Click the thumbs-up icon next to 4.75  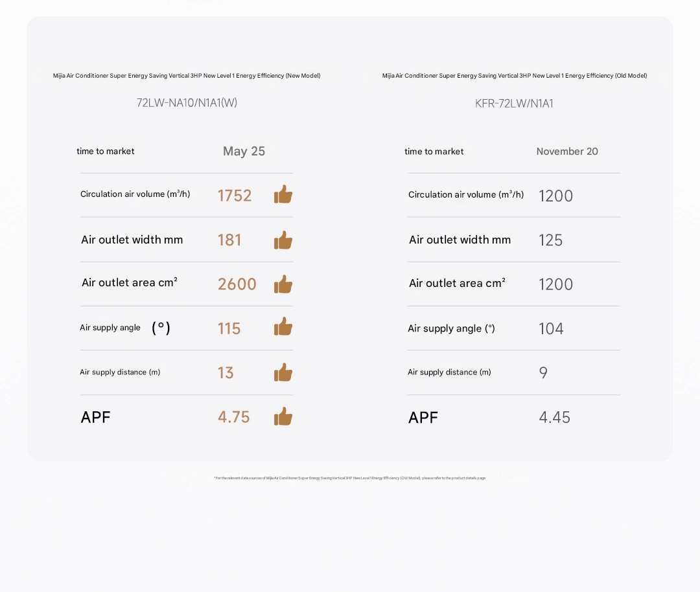click(283, 416)
